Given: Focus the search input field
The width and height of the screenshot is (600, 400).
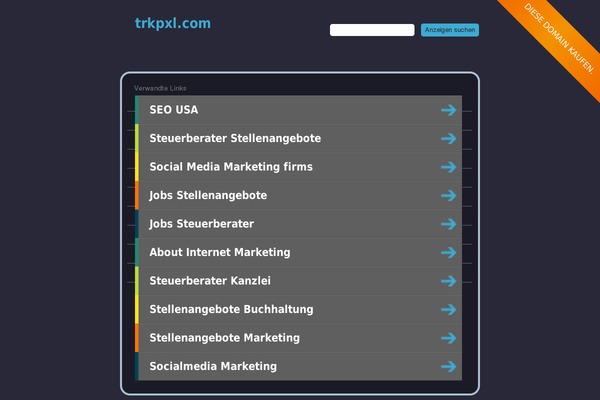Looking at the screenshot, I should (372, 30).
